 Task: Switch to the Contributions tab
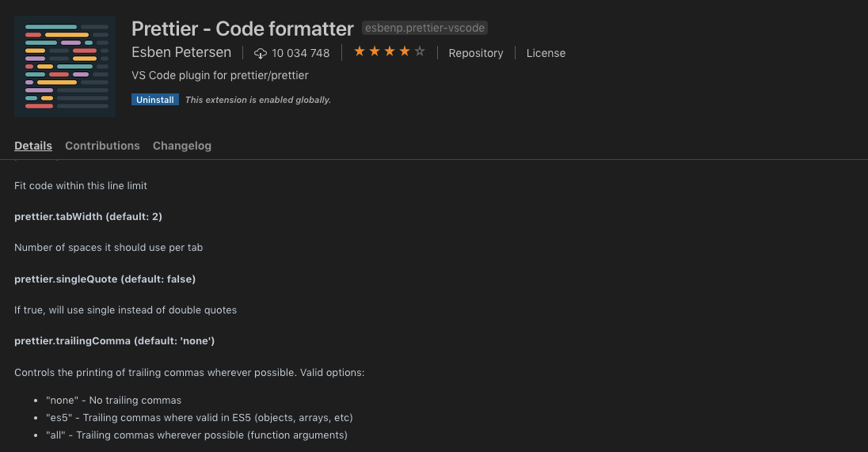(x=102, y=146)
